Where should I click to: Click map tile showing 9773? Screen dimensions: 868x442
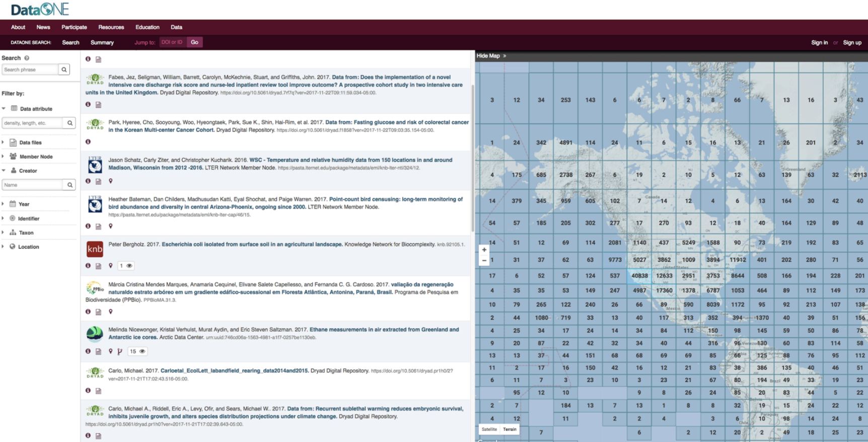(615, 260)
